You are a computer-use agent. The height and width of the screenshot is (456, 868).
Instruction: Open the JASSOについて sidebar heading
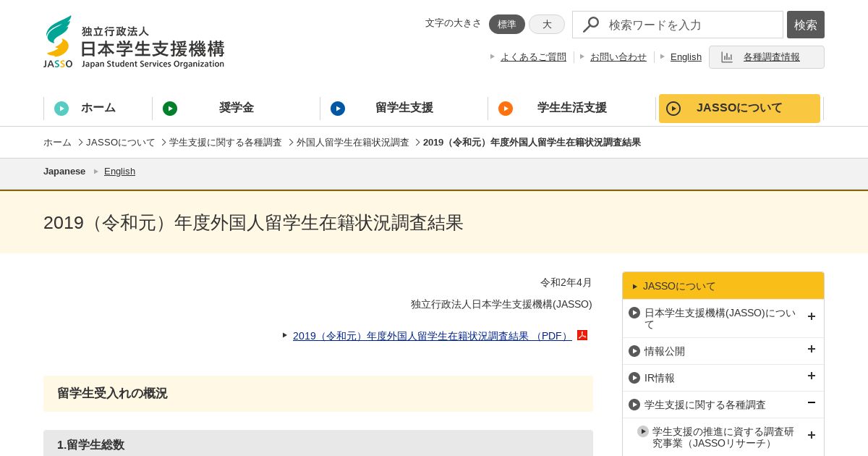(x=723, y=286)
